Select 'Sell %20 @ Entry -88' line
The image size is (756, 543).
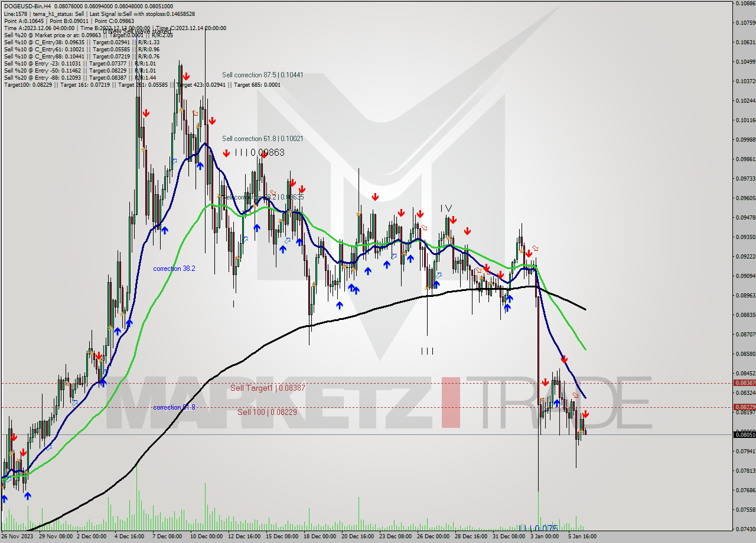coord(80,77)
